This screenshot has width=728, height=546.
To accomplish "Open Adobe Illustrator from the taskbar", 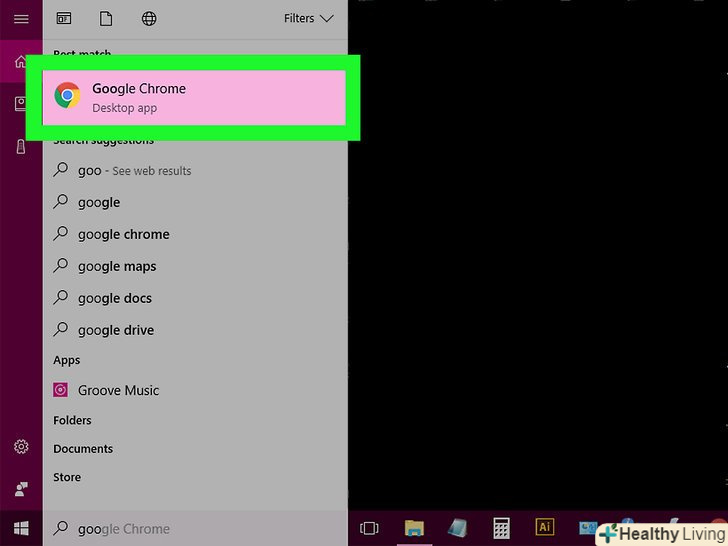I will pos(545,527).
